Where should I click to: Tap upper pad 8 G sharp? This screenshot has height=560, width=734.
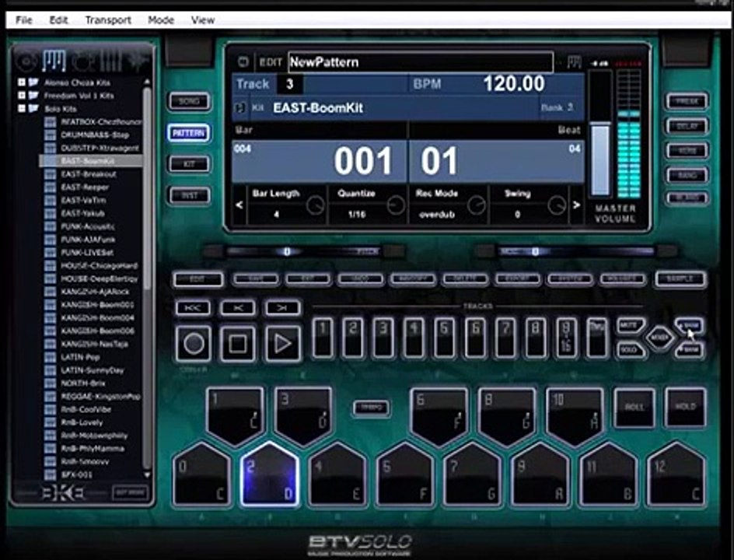[x=507, y=416]
